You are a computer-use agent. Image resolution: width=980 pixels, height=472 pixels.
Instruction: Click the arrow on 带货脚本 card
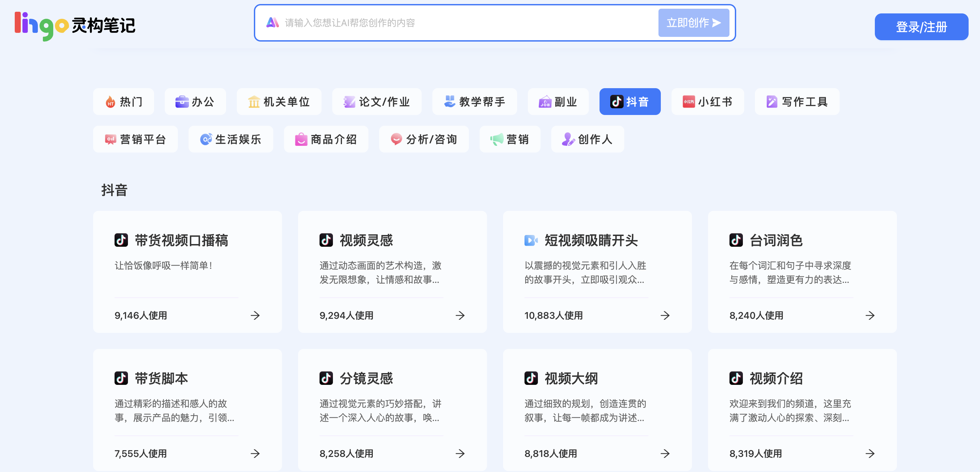coord(255,453)
